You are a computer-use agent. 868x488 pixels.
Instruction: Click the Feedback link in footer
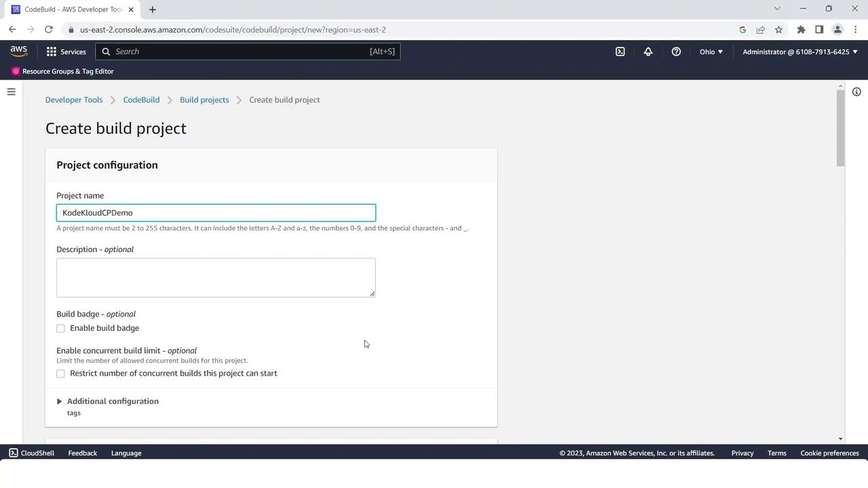(83, 453)
